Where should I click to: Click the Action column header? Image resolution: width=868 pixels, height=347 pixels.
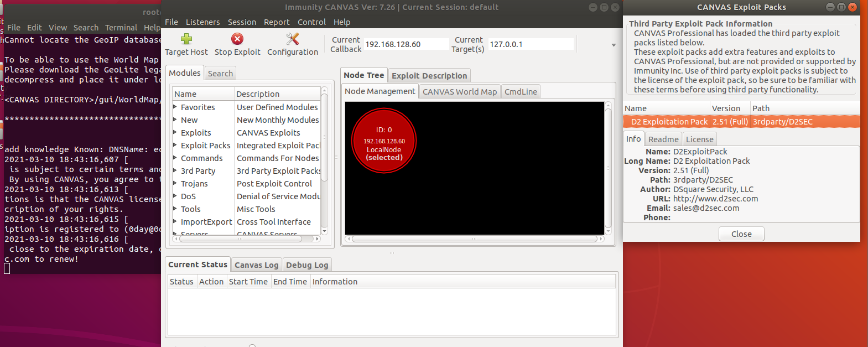[x=211, y=282]
